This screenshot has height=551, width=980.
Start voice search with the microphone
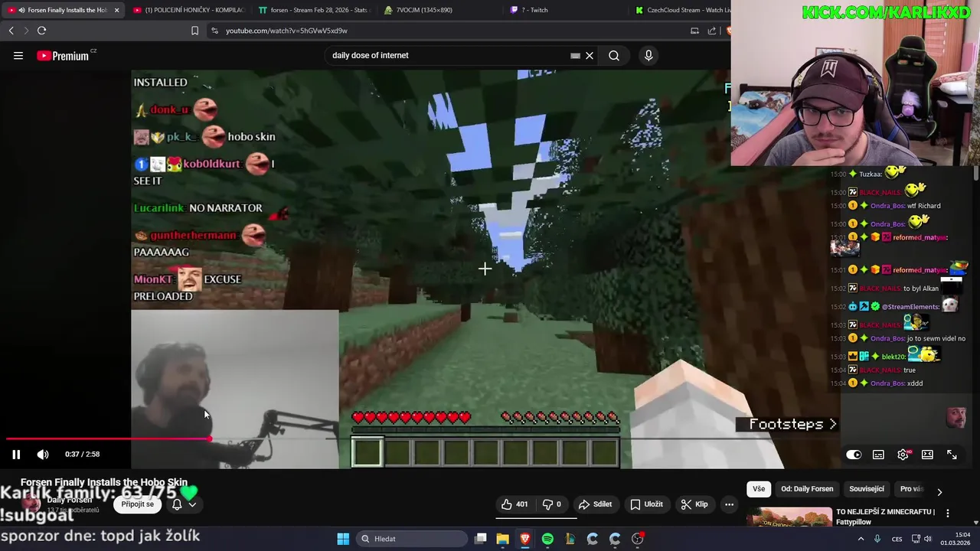pos(648,55)
